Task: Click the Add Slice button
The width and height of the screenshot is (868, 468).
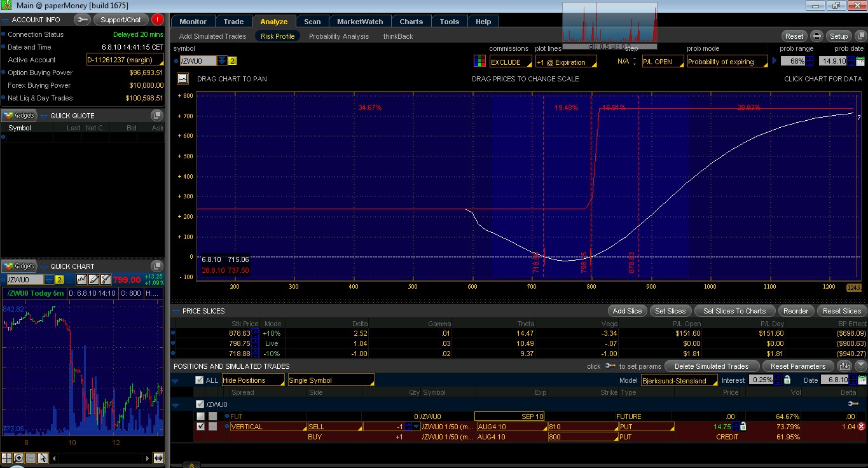Action: pyautogui.click(x=627, y=311)
